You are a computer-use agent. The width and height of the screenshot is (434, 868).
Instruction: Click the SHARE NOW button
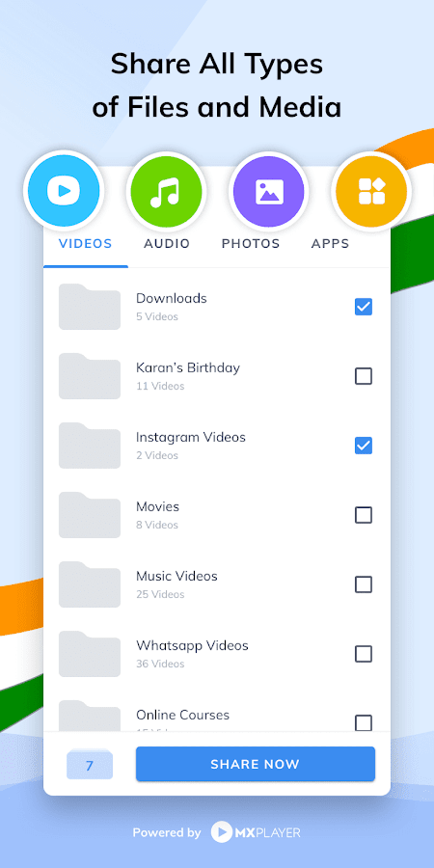(x=256, y=764)
